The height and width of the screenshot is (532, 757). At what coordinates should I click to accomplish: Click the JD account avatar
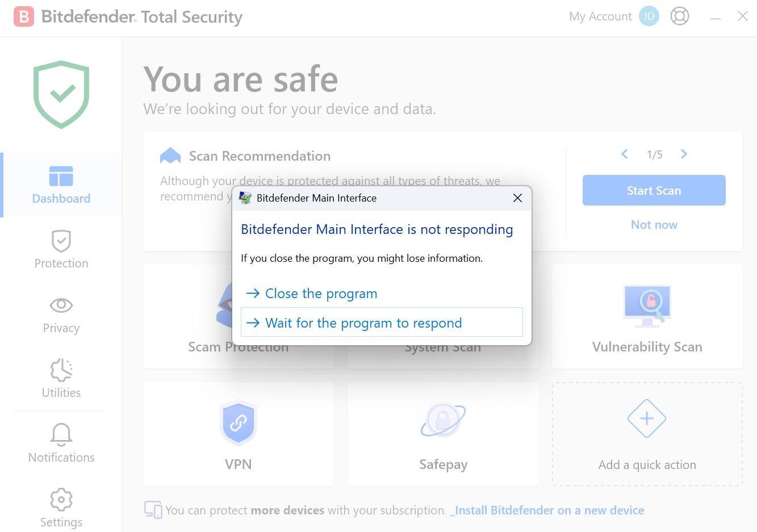click(x=649, y=16)
